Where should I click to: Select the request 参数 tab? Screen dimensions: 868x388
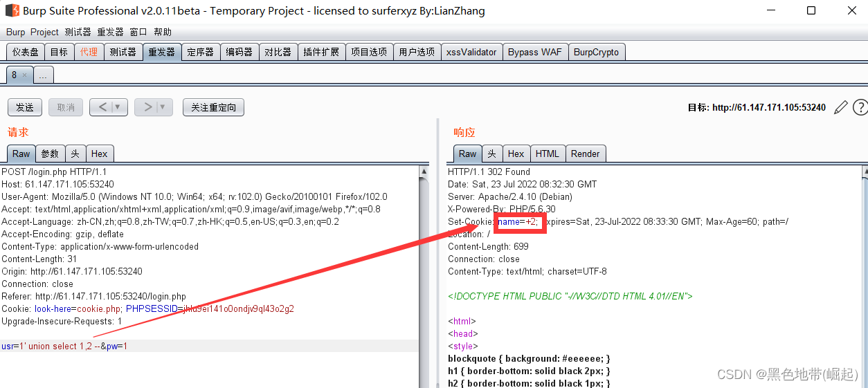click(50, 154)
